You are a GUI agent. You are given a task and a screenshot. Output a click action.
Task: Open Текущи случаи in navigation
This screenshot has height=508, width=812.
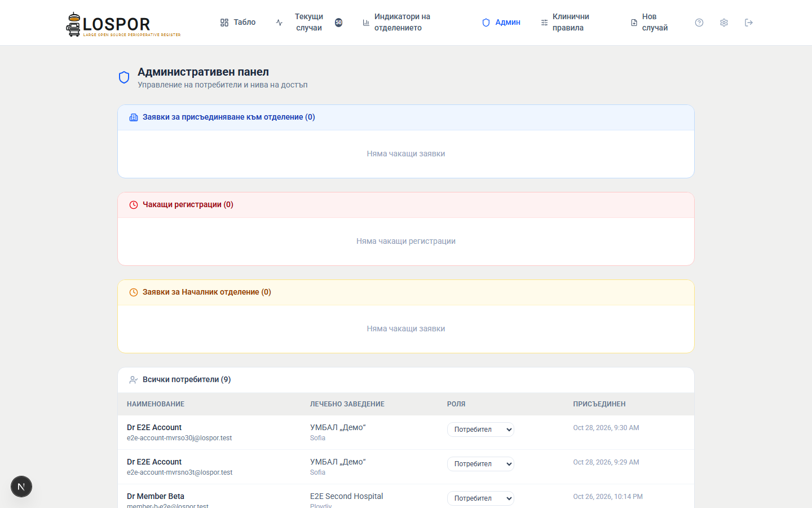click(309, 23)
